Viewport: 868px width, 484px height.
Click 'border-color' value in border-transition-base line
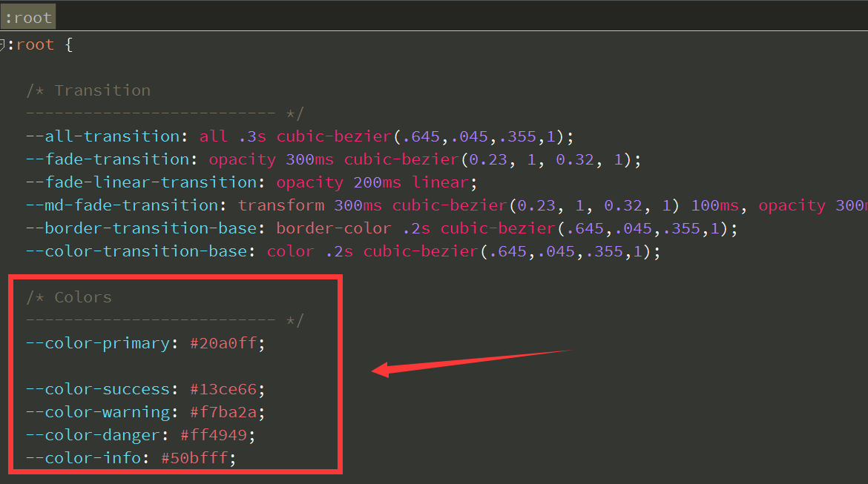coord(334,228)
